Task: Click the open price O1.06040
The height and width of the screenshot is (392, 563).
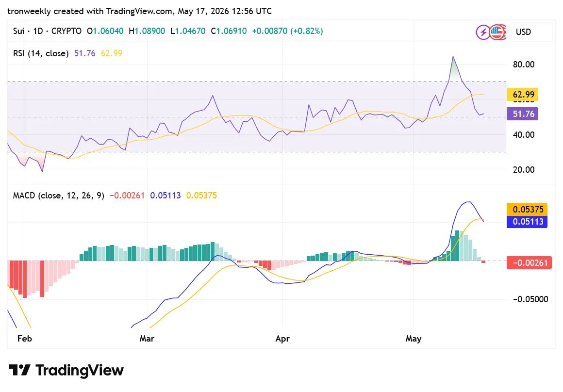Action: point(105,31)
